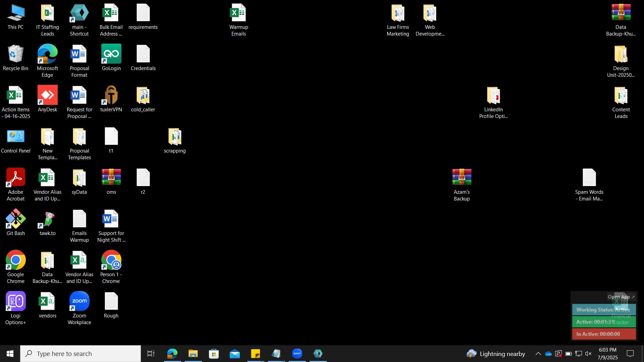Viewport: 644px width, 362px height.
Task: Select the tuxlerVPN shortcut
Action: click(x=111, y=99)
